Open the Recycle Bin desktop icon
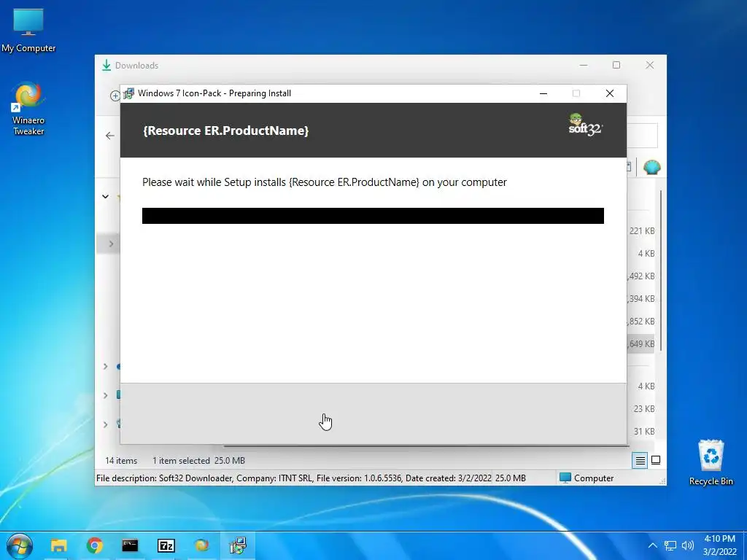The image size is (747, 560). pyautogui.click(x=711, y=462)
